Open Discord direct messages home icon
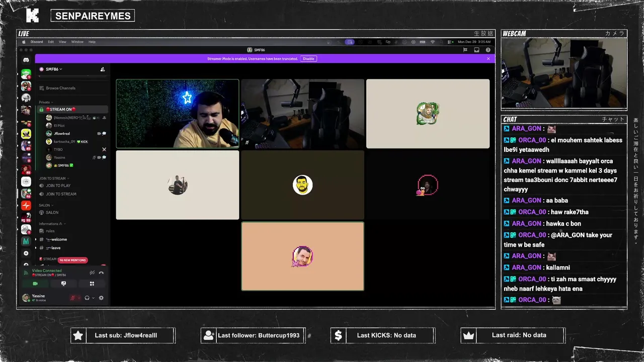Image resolution: width=644 pixels, height=362 pixels. click(26, 60)
